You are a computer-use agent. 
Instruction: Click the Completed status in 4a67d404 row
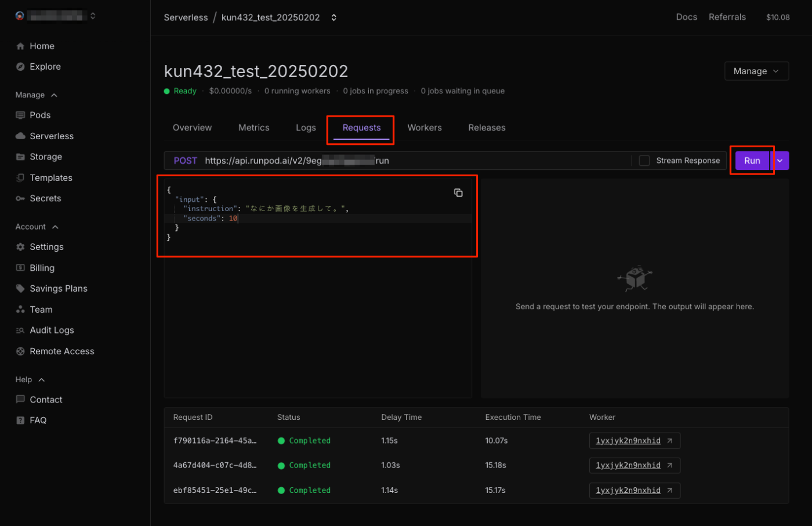coord(304,466)
